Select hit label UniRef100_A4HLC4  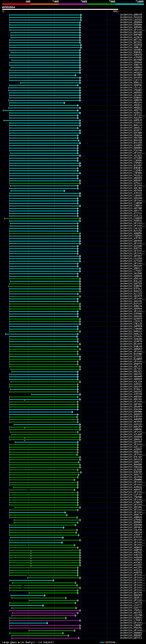(x=131, y=334)
